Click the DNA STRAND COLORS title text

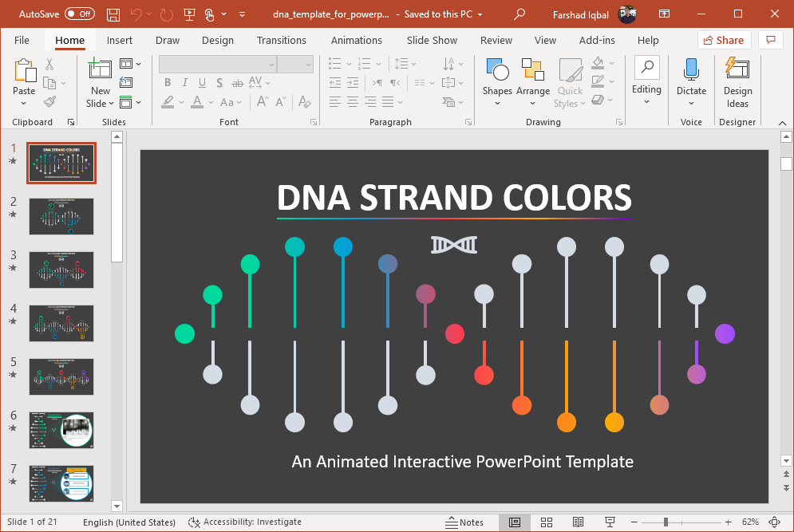tap(454, 197)
